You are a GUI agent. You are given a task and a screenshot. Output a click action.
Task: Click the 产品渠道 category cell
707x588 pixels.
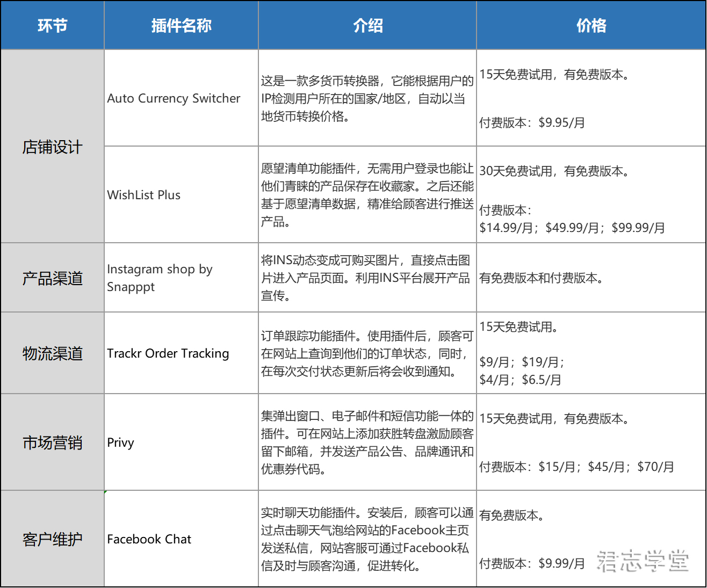coord(53,278)
